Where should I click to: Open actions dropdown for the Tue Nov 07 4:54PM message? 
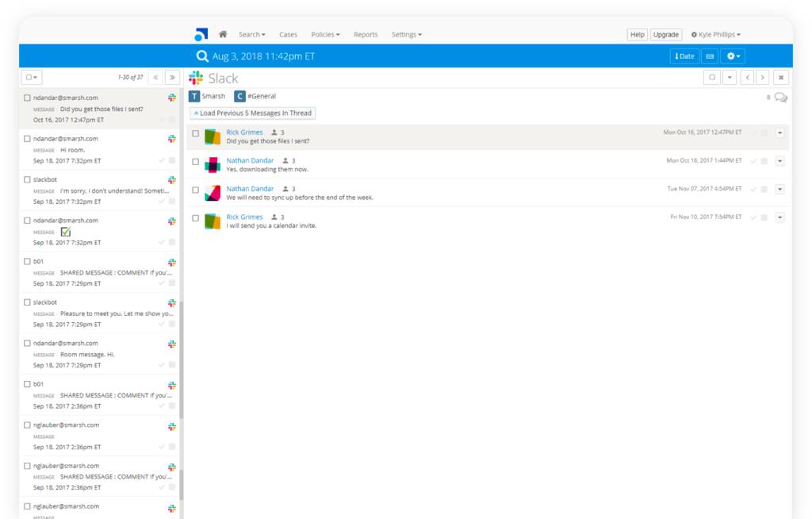coord(780,189)
